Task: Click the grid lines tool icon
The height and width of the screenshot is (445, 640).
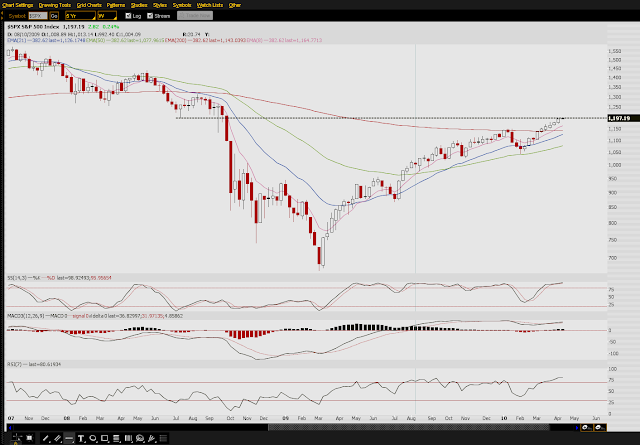Action: [163, 438]
